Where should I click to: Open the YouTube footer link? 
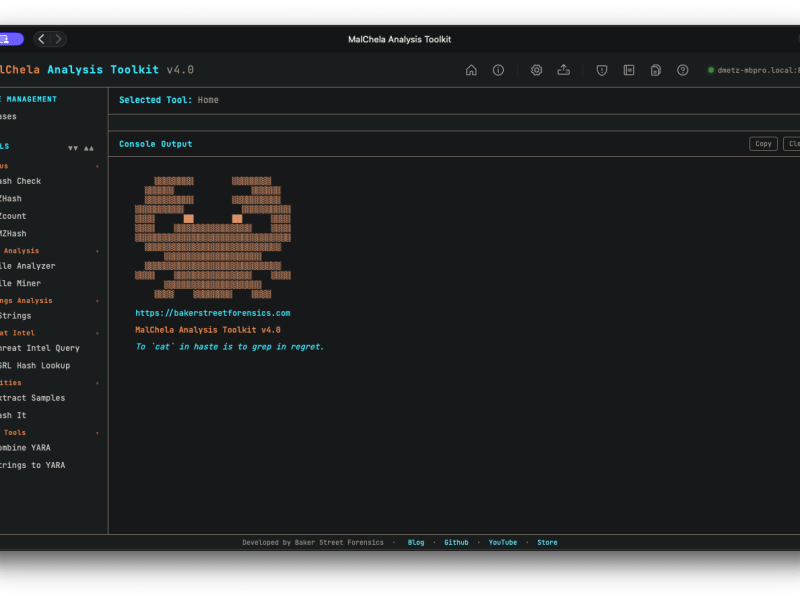click(x=503, y=542)
